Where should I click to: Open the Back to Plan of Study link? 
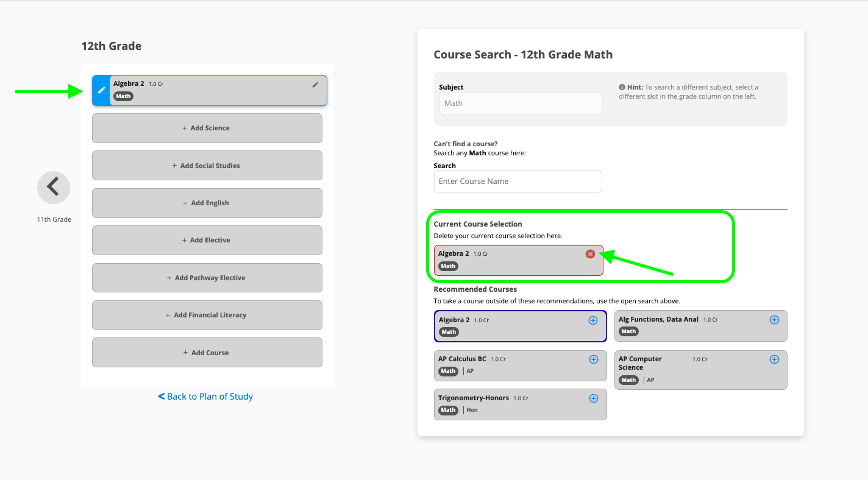click(x=205, y=397)
